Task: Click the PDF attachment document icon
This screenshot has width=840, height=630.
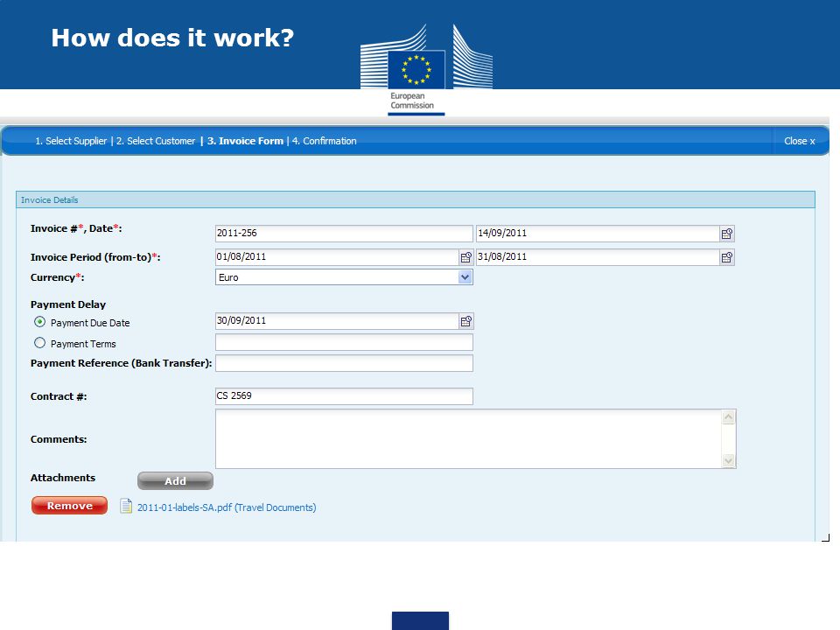Action: click(126, 507)
